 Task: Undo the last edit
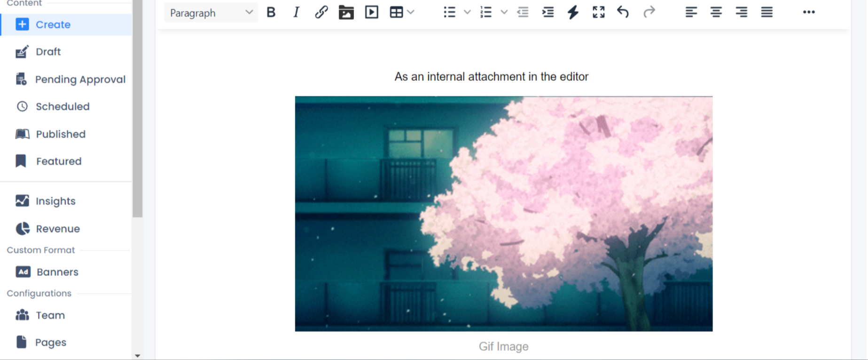tap(623, 12)
